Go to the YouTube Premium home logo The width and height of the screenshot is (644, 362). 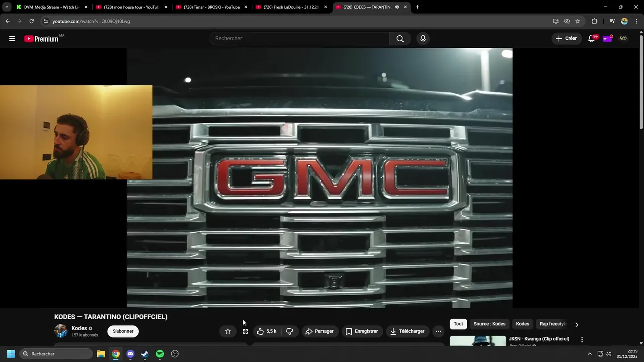(x=41, y=39)
